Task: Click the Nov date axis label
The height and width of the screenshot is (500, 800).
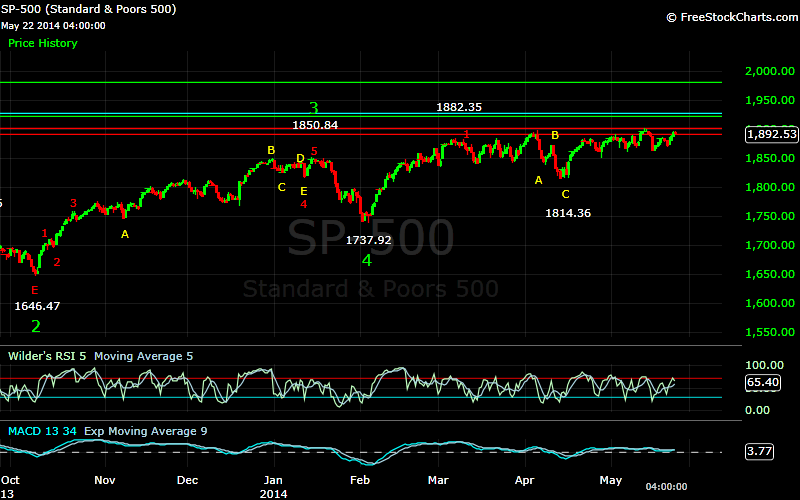Action: [105, 481]
